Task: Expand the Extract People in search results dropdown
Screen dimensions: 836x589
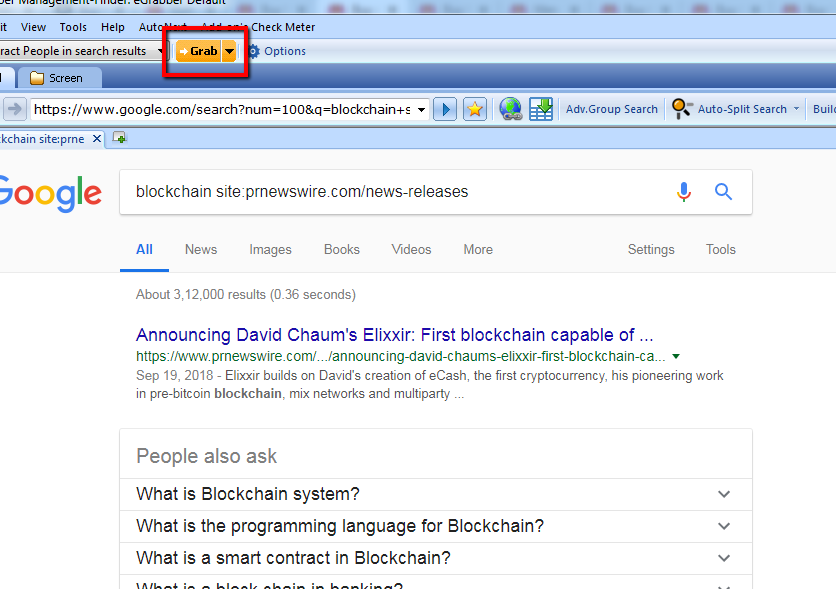Action: click(x=160, y=51)
